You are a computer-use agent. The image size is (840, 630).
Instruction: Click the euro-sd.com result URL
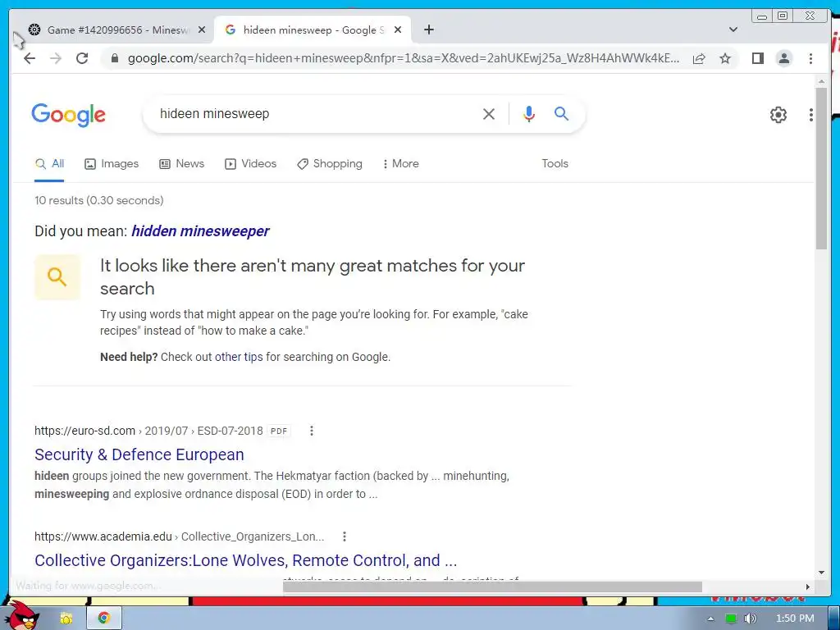pos(148,431)
